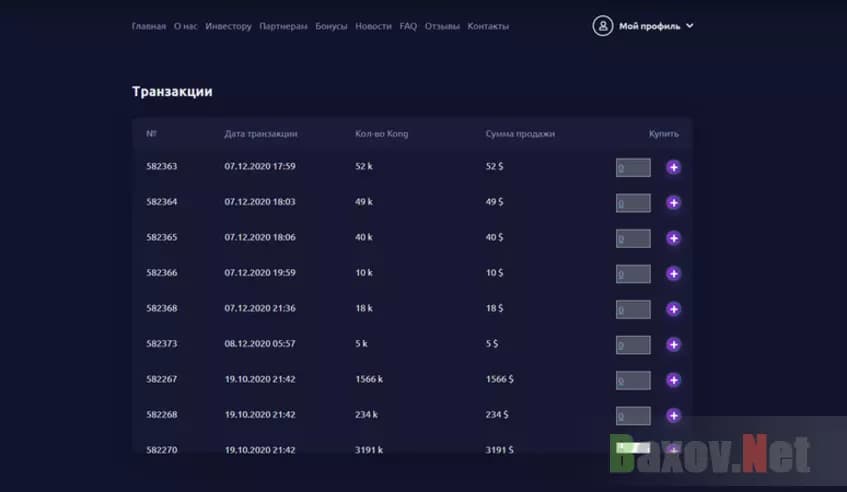
Task: Click the plus button for transaction 582267
Action: pos(673,380)
